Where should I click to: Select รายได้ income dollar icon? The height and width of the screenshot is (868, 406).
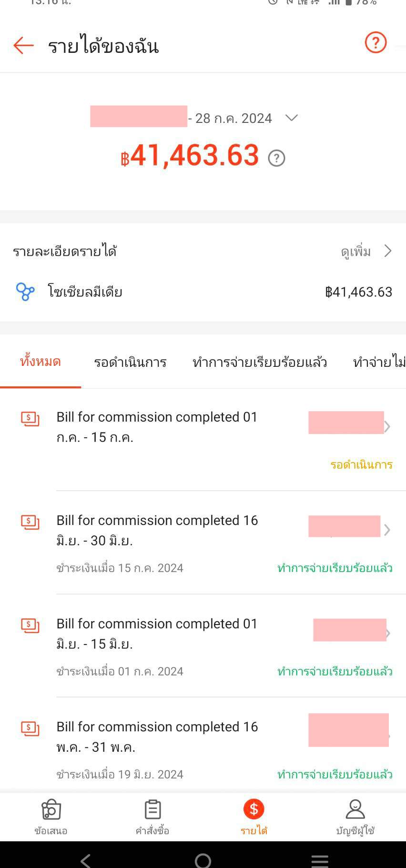[x=254, y=810]
